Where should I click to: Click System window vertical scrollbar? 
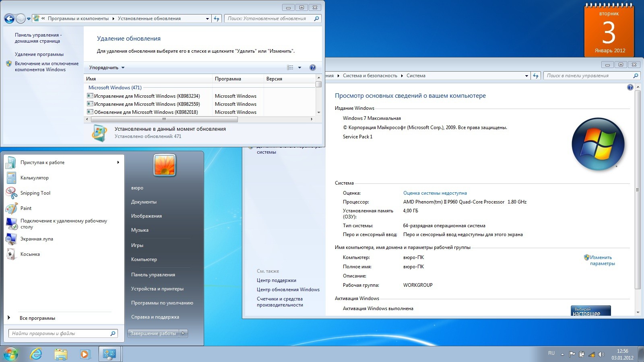point(638,190)
